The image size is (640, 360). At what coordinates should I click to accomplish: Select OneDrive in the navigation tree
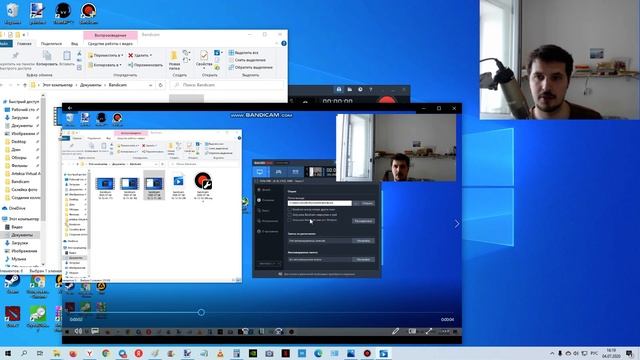[17, 208]
